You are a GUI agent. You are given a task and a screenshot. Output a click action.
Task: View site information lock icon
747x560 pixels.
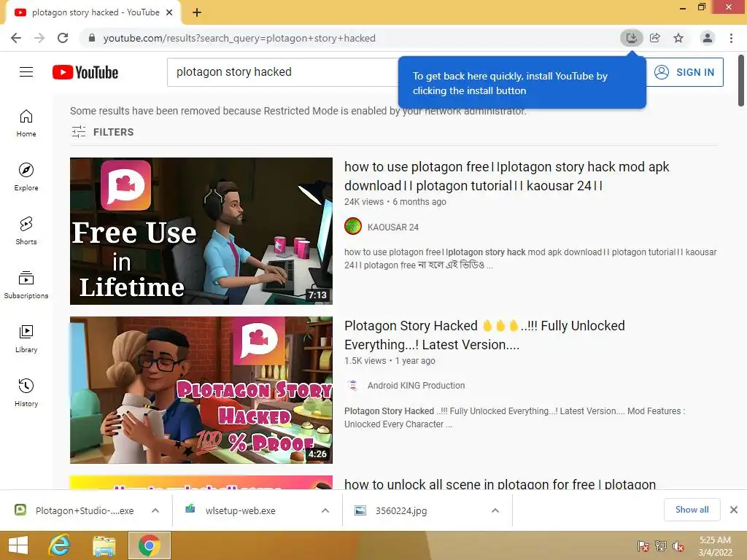tap(92, 38)
